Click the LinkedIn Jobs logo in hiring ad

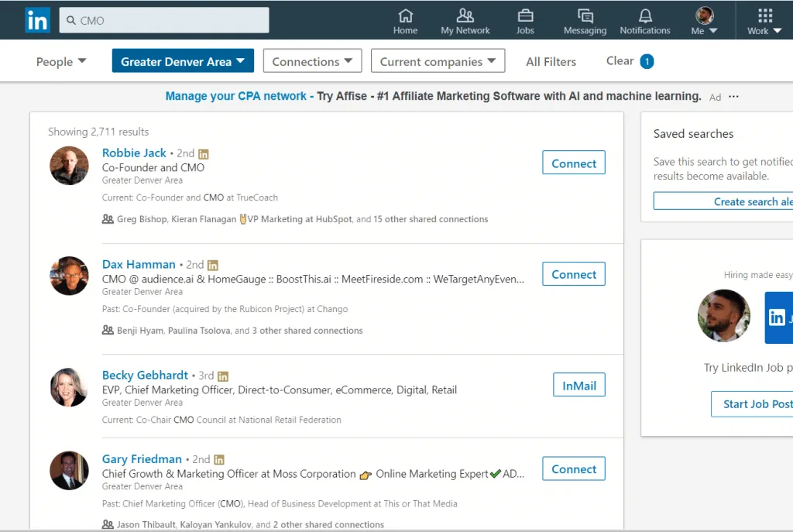click(779, 317)
